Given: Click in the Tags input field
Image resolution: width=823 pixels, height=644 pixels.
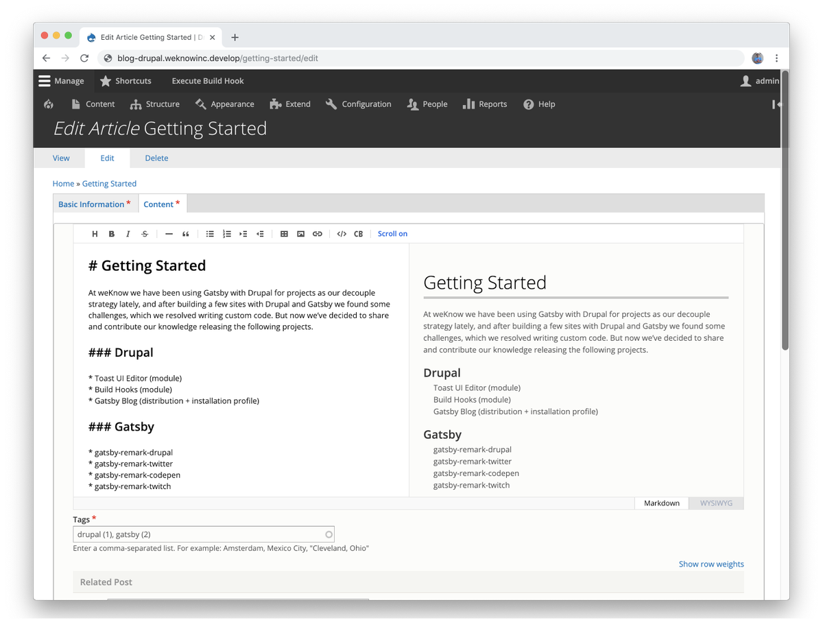Looking at the screenshot, I should pos(204,534).
